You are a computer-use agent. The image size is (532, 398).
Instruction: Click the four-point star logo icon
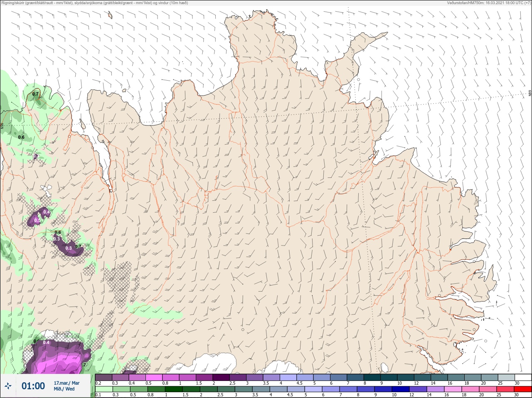(x=7, y=386)
